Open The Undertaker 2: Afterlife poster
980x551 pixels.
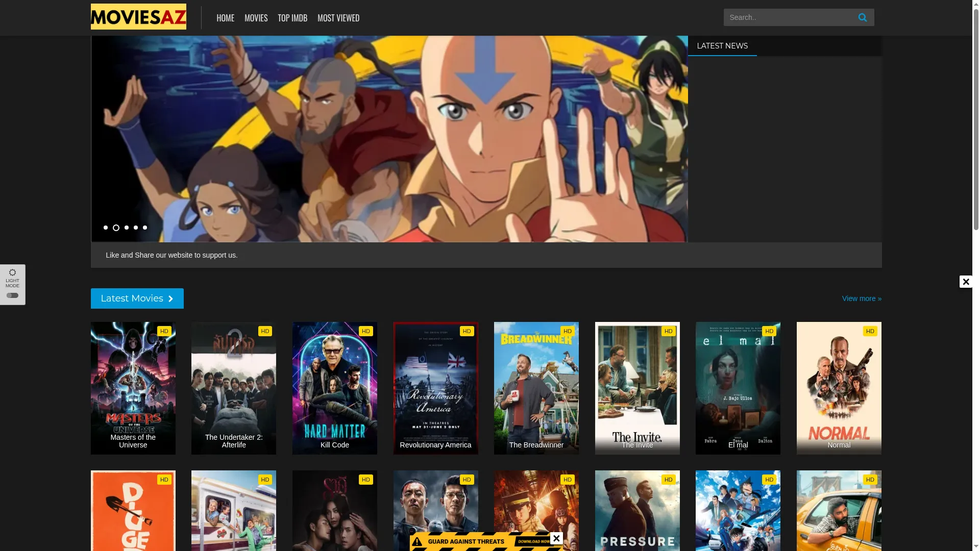click(x=234, y=388)
